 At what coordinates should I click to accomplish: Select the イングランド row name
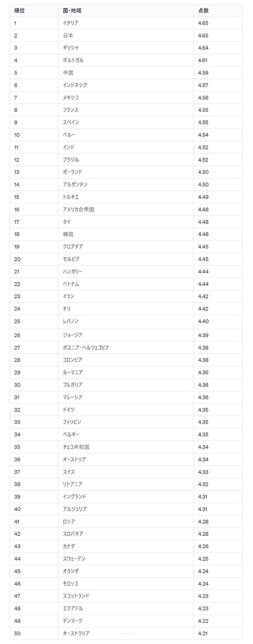pos(74,496)
